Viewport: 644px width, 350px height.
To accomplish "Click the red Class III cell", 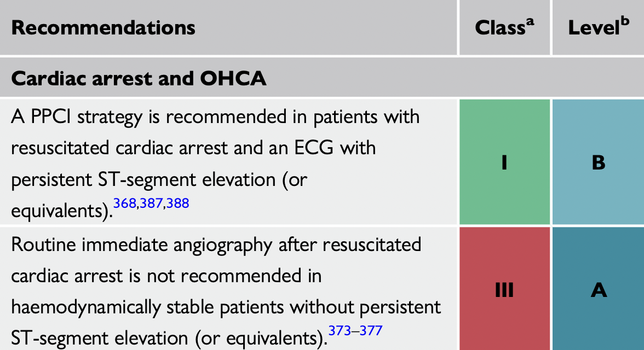I will [x=504, y=290].
